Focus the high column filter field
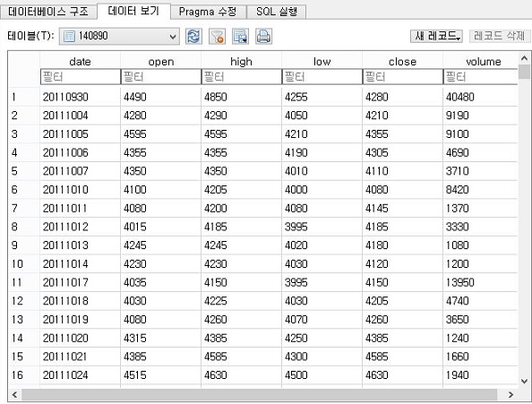The image size is (532, 404). (241, 77)
